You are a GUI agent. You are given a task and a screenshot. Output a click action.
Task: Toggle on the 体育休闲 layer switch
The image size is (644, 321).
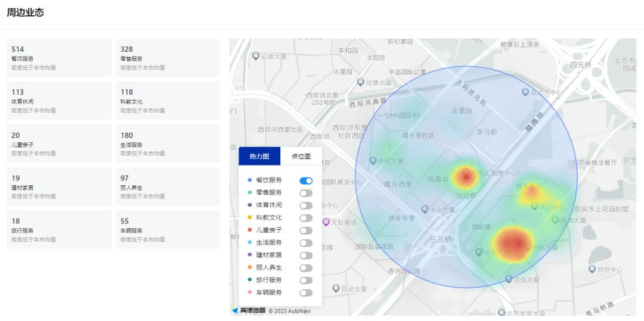coord(306,205)
